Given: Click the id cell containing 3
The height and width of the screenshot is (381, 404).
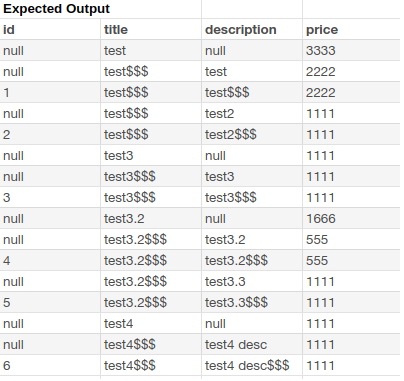Looking at the screenshot, I should [x=50, y=198].
